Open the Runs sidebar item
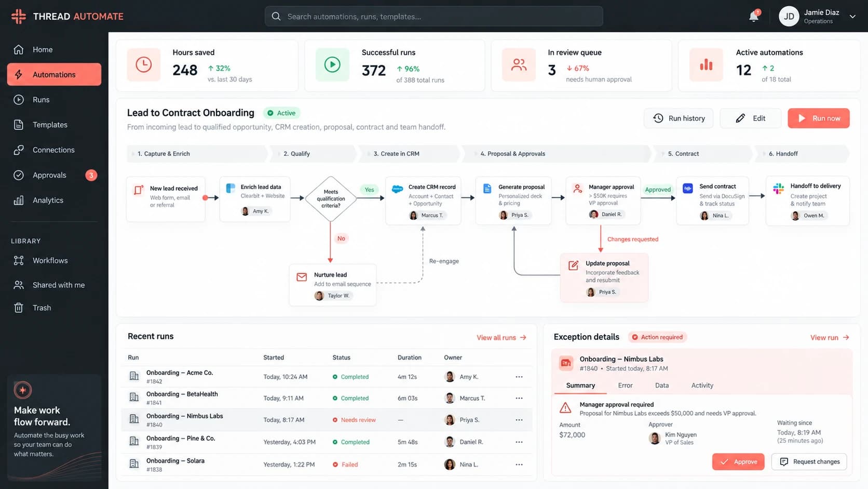868x489 pixels. coord(54,99)
